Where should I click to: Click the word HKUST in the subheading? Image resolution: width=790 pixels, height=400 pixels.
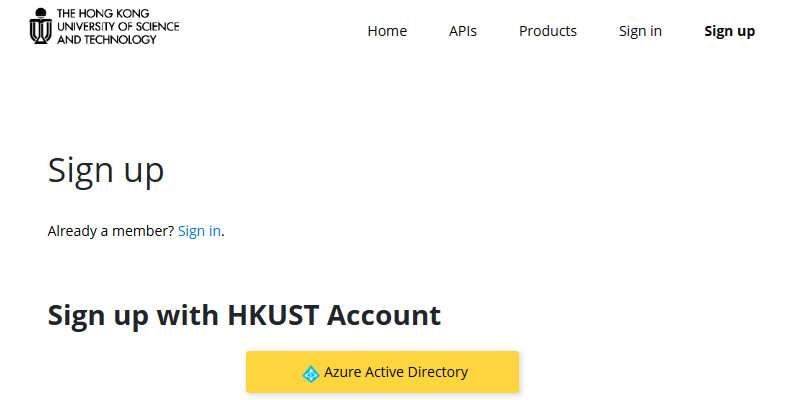(x=273, y=315)
